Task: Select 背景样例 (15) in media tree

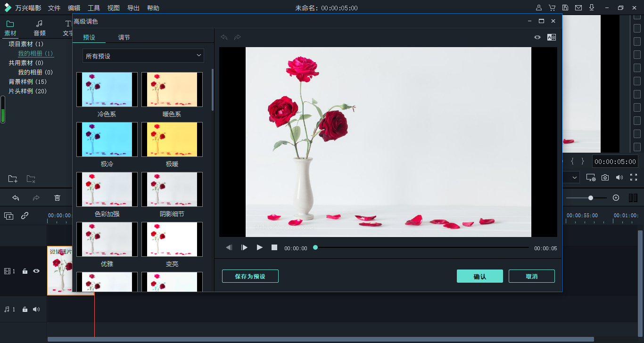Action: click(27, 82)
